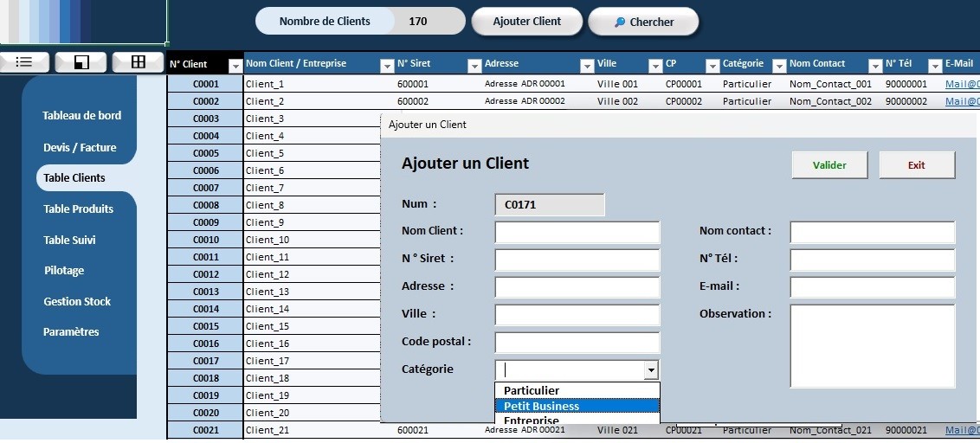The height and width of the screenshot is (443, 980).
Task: Select the Client_18 name cell
Action: (x=313, y=378)
